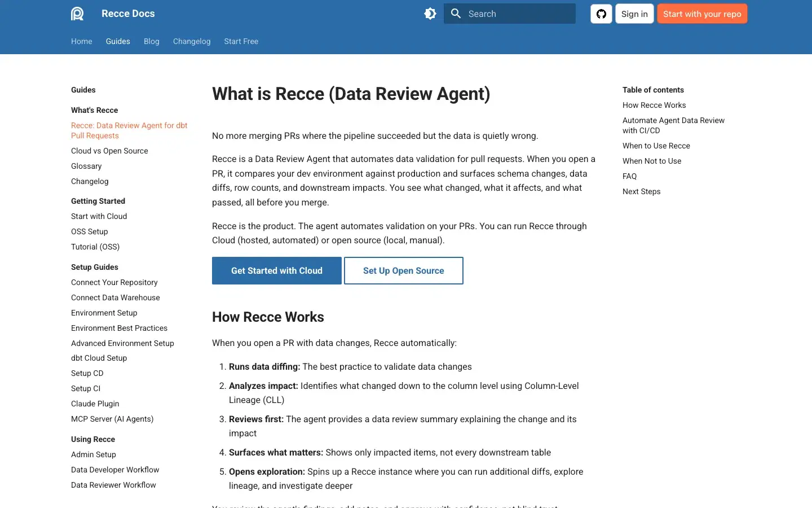Viewport: 812px width, 508px height.
Task: Click the 'Runs data diffing:' list item
Action: click(350, 367)
